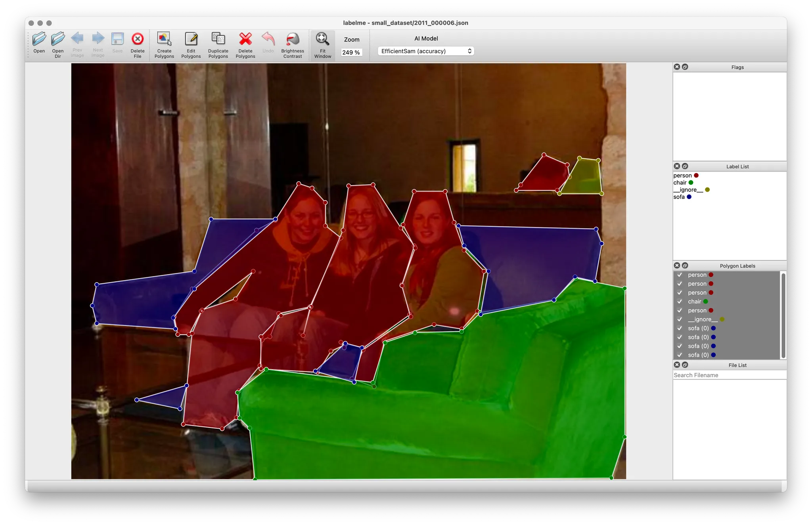
Task: Click the Delete Polygons red X
Action: pyautogui.click(x=245, y=39)
